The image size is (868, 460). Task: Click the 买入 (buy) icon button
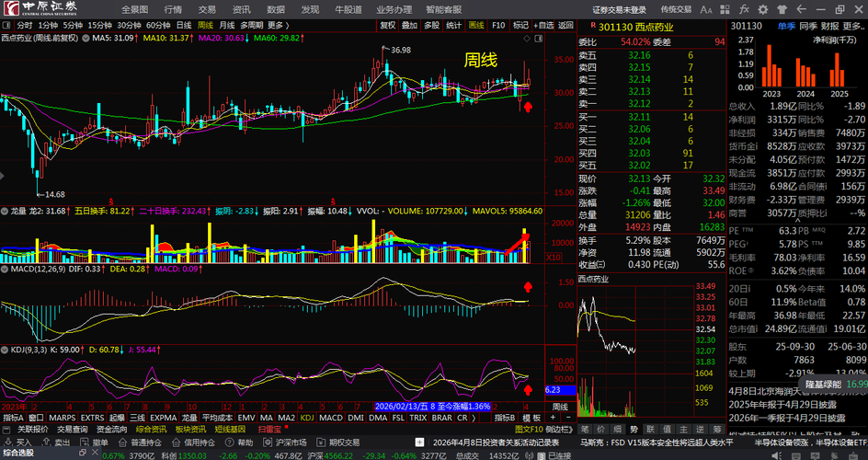coord(18,443)
